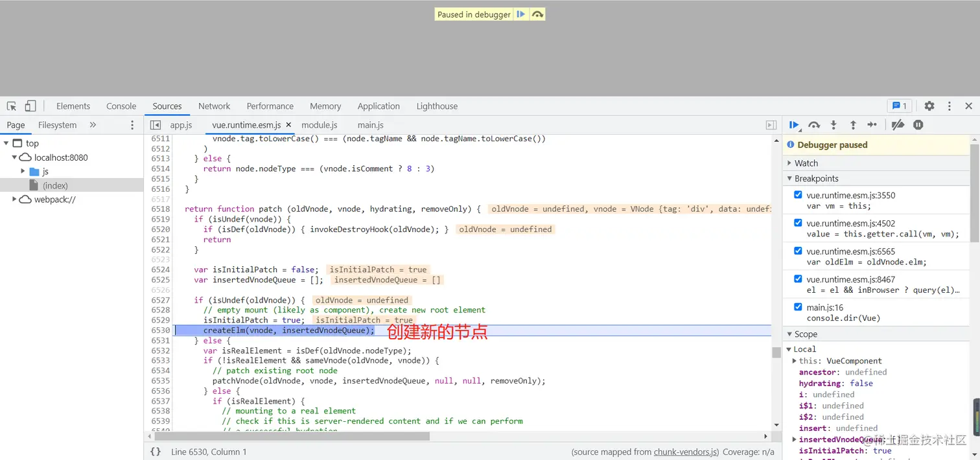This screenshot has height=460, width=980.
Task: Click the 'Line 6530, Column 1' status text
Action: 209,452
